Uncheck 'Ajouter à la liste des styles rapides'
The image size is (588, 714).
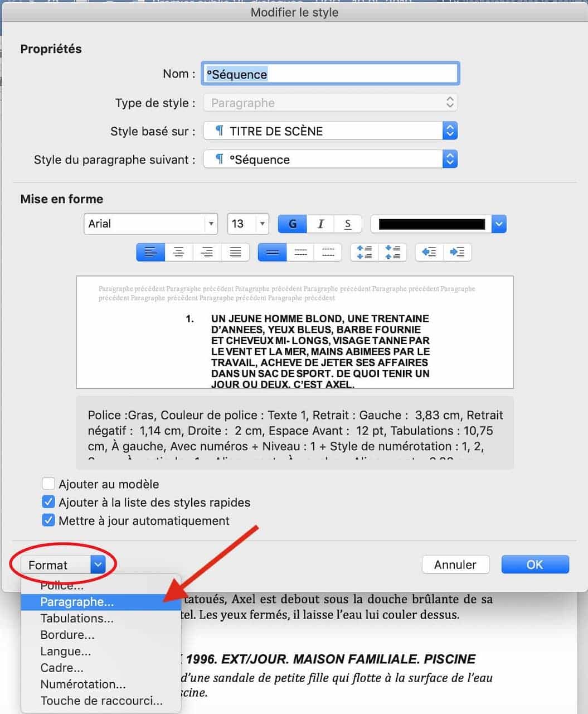49,502
